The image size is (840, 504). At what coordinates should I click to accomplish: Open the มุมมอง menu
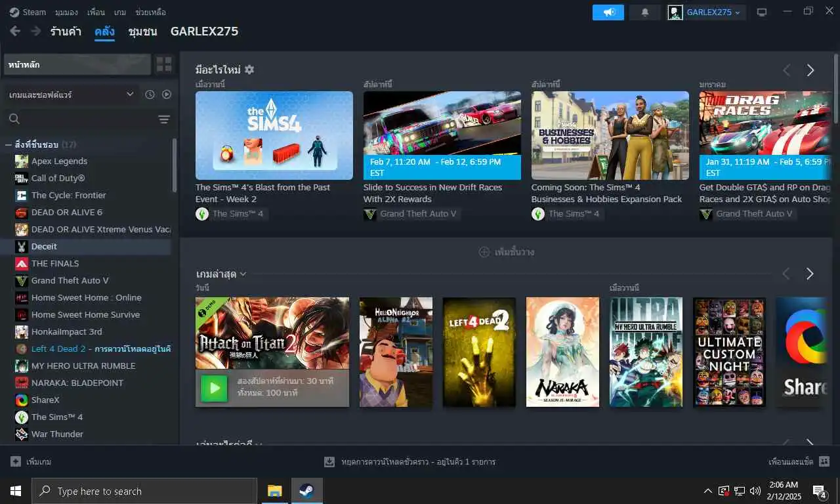pyautogui.click(x=67, y=12)
